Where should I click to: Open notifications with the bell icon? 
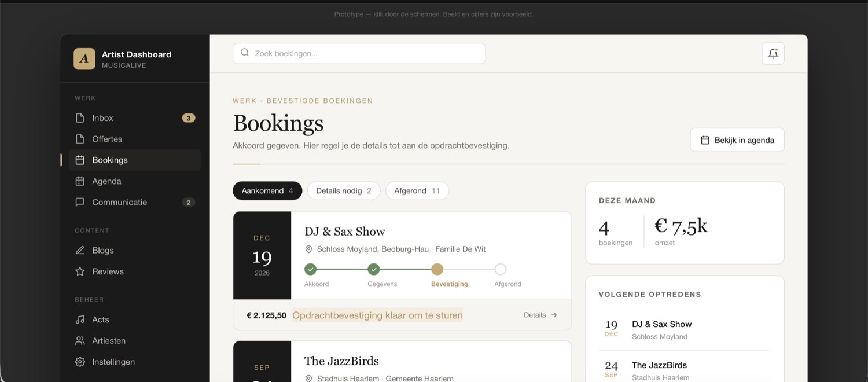[773, 53]
